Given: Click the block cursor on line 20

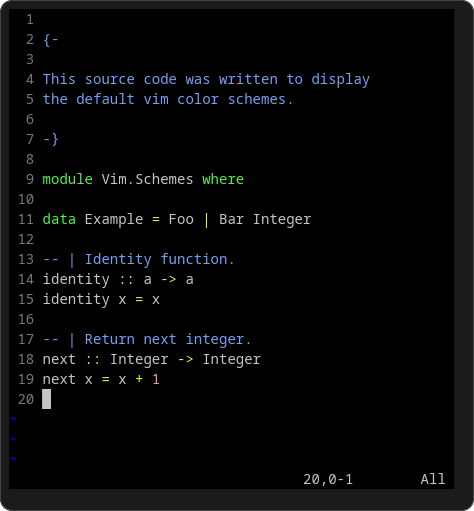Looking at the screenshot, I should 47,399.
